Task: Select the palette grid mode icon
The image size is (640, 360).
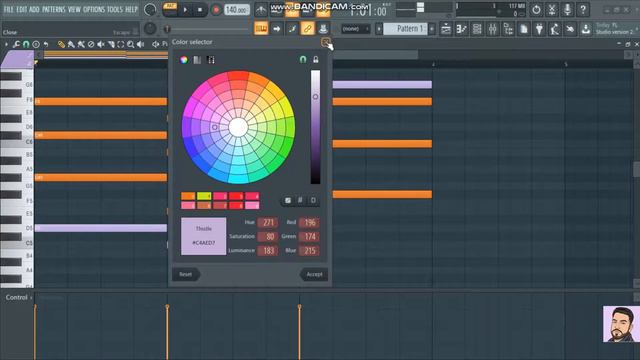Action: [x=211, y=60]
